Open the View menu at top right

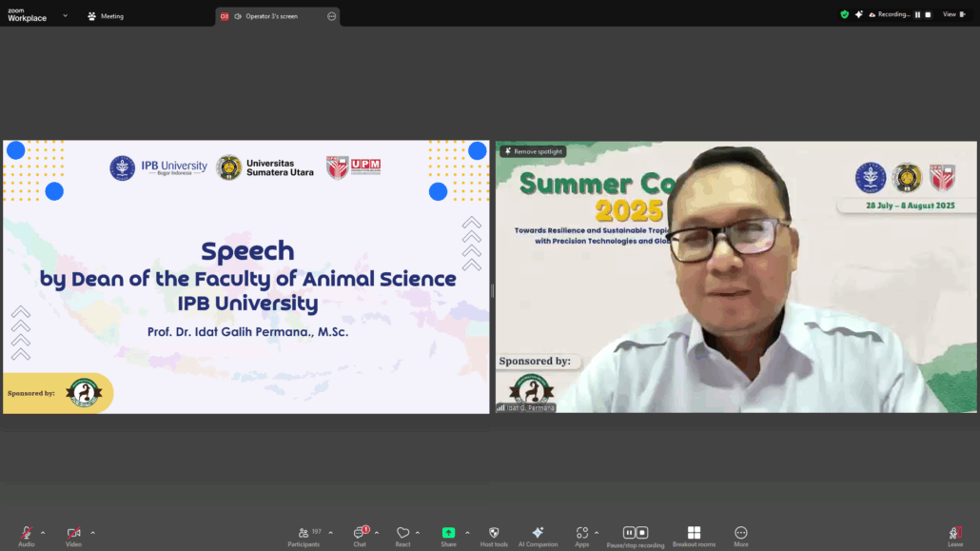(x=952, y=14)
